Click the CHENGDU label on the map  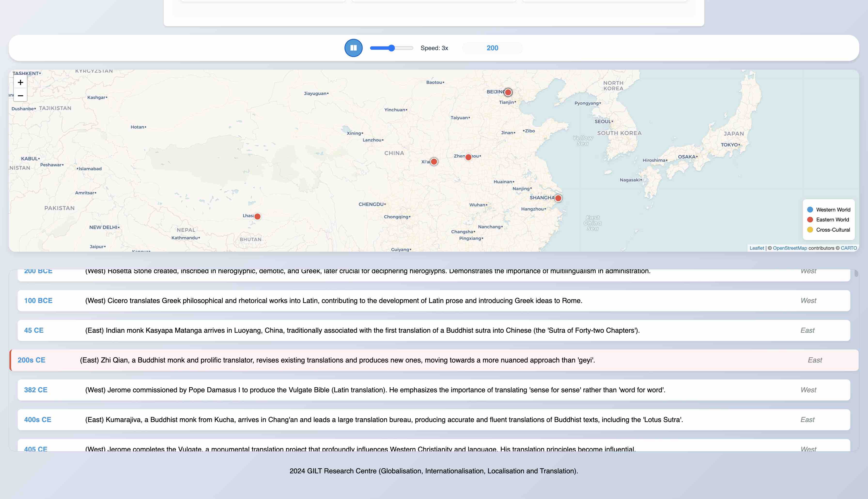371,204
